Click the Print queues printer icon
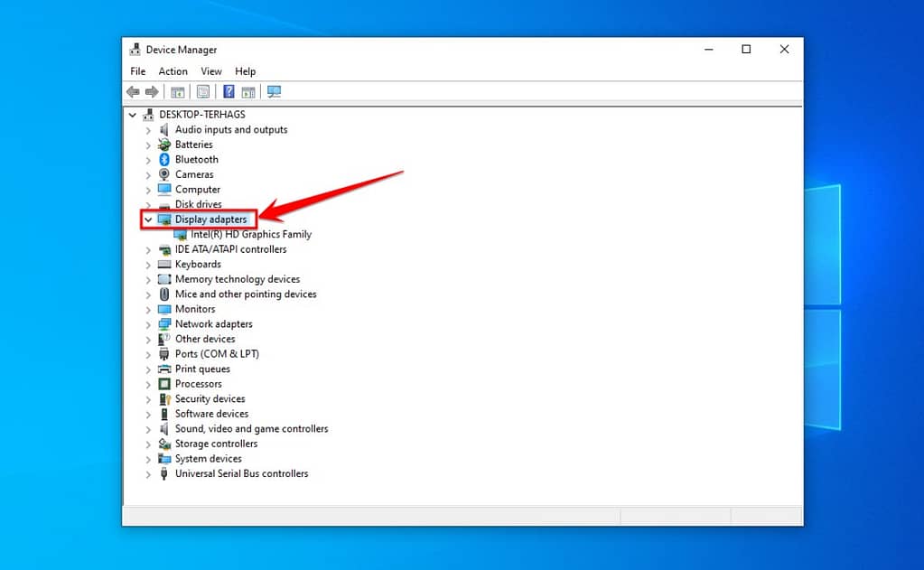The width and height of the screenshot is (924, 570). pyautogui.click(x=164, y=369)
